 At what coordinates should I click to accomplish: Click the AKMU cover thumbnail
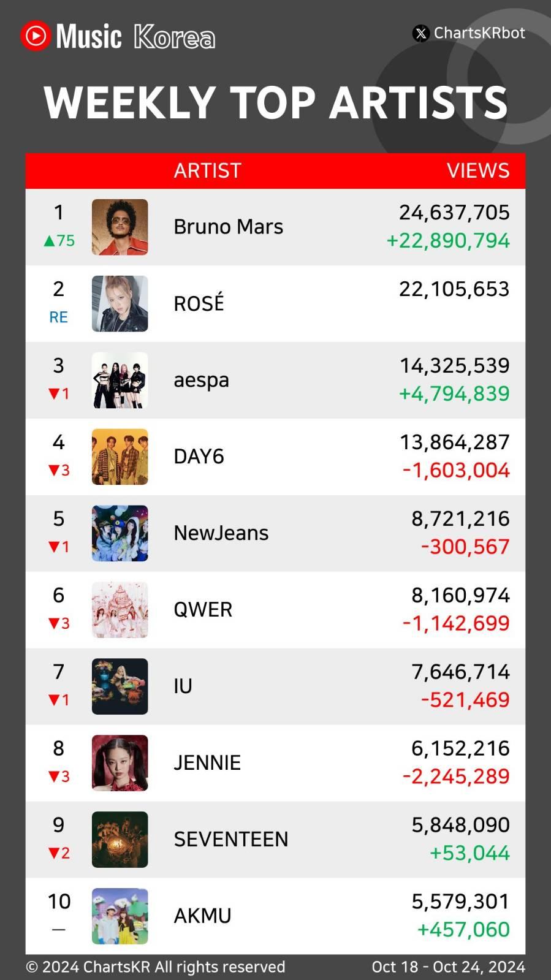(x=120, y=916)
